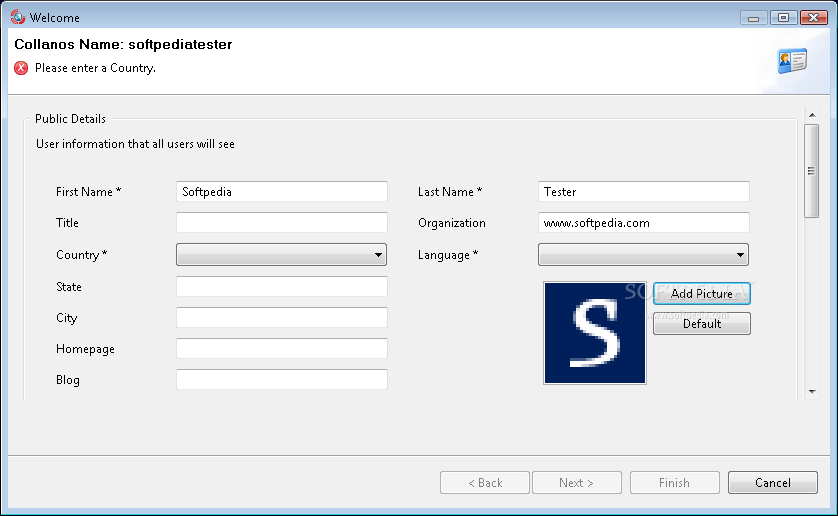
Task: Select the Homepage input field
Action: click(x=282, y=349)
